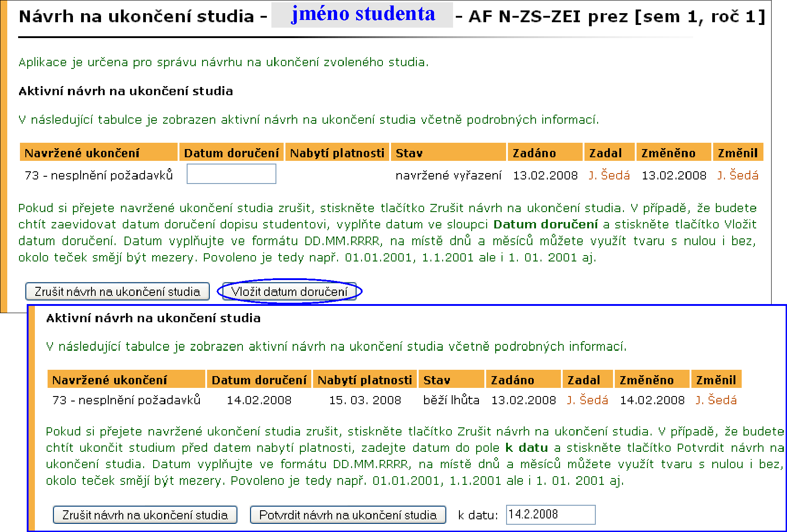Screen dimensions: 787x532
Task: Click the lower Stav column header
Action: pyautogui.click(x=451, y=379)
